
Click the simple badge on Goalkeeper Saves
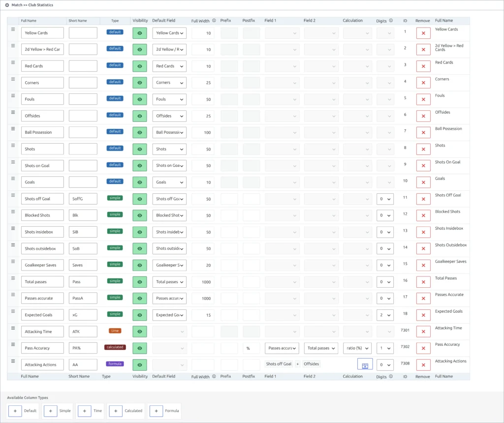pos(115,264)
